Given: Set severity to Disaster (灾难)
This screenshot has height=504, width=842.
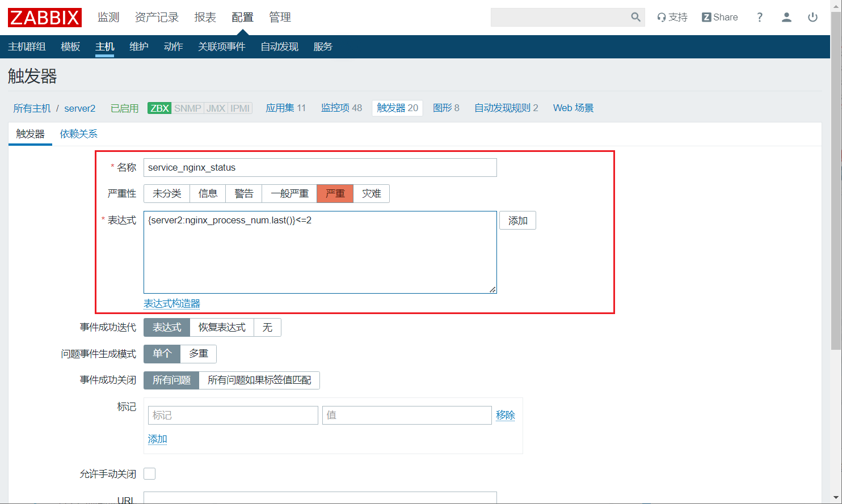Looking at the screenshot, I should [x=371, y=194].
